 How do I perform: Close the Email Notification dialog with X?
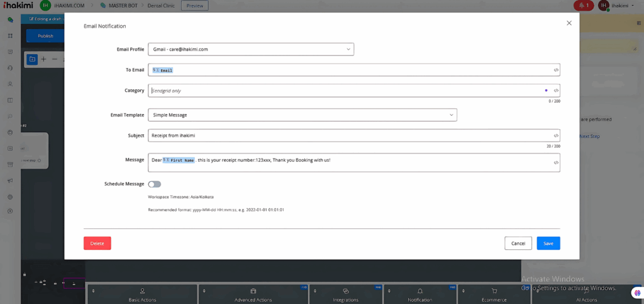point(569,23)
